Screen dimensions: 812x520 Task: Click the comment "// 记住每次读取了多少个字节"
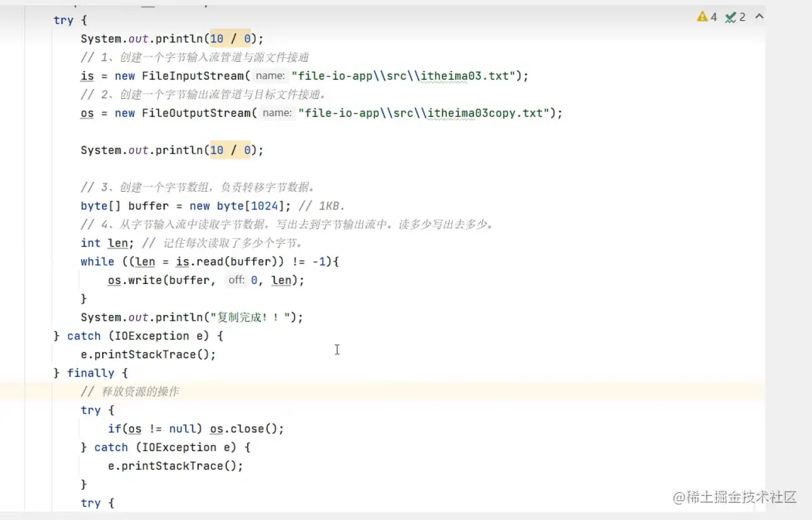point(223,244)
